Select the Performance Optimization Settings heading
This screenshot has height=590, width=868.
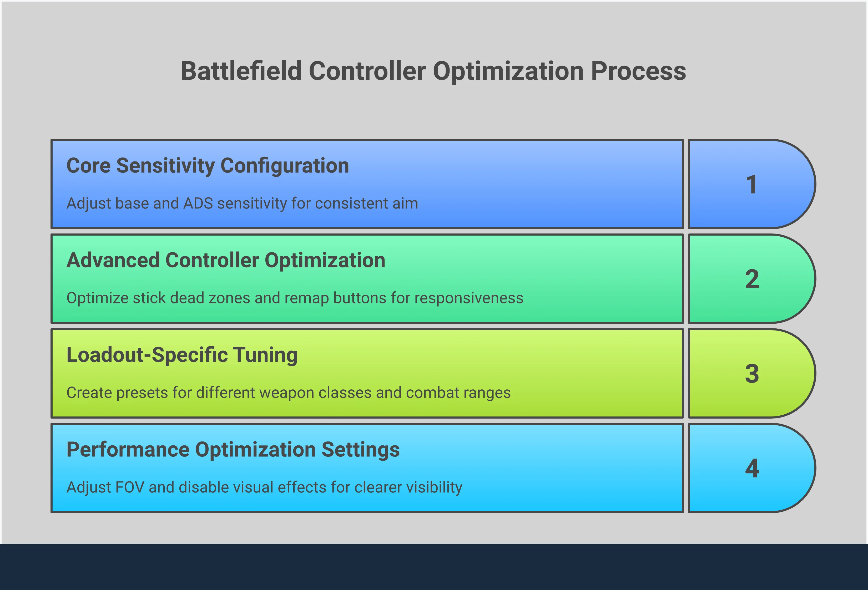coord(233,449)
